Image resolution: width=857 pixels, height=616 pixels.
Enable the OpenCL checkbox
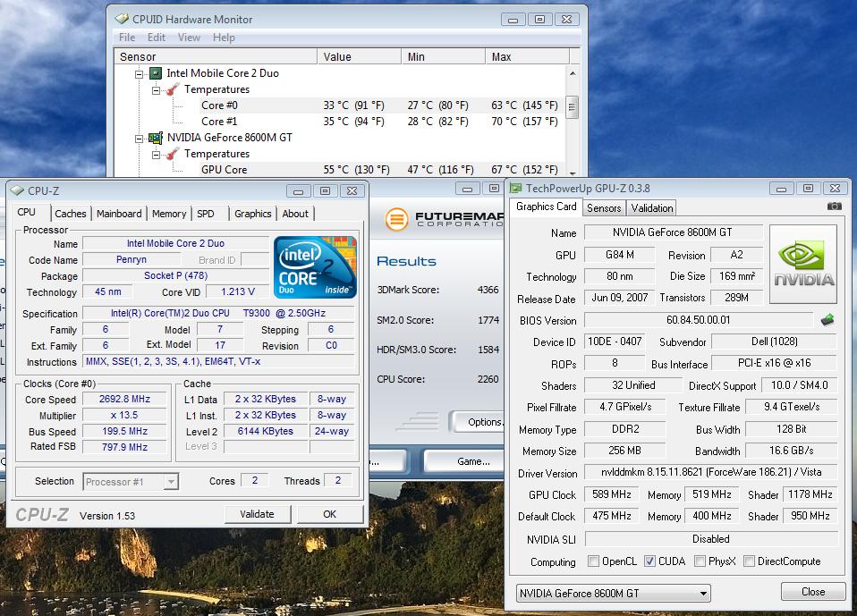click(x=593, y=561)
